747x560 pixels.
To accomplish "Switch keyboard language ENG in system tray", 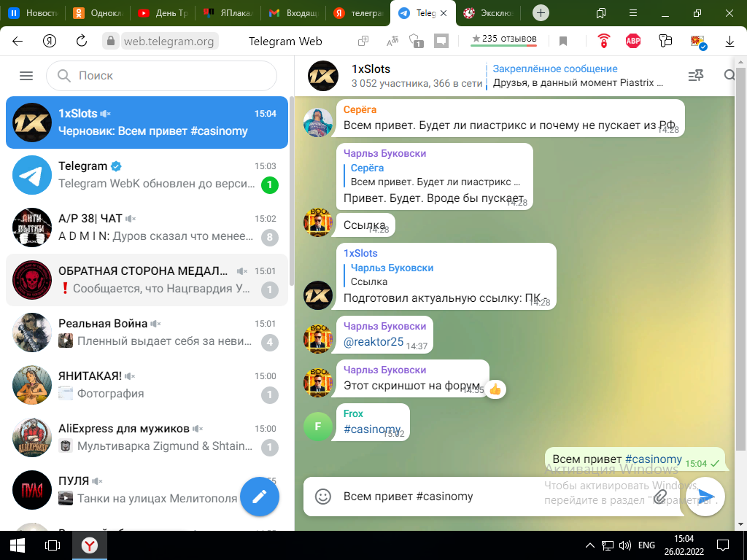I will [646, 545].
